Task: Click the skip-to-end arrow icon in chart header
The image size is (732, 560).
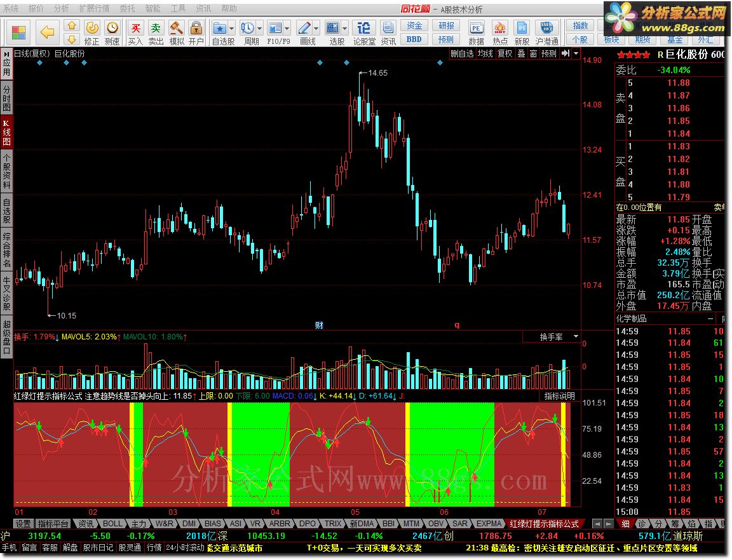Action: coord(566,53)
